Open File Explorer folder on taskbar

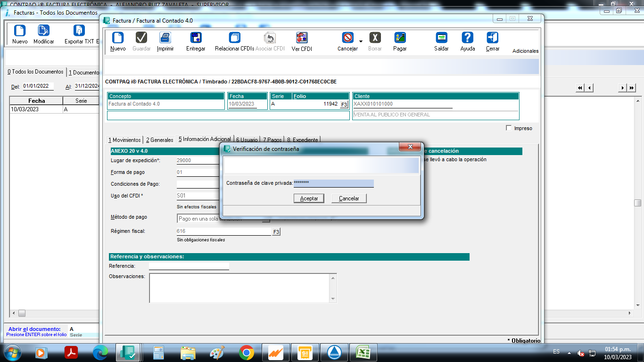pyautogui.click(x=188, y=353)
